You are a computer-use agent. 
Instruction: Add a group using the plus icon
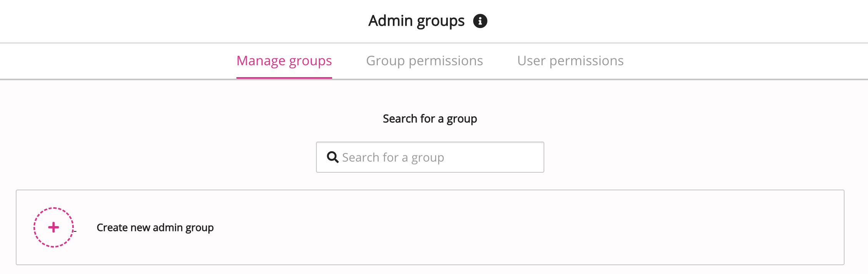[53, 228]
